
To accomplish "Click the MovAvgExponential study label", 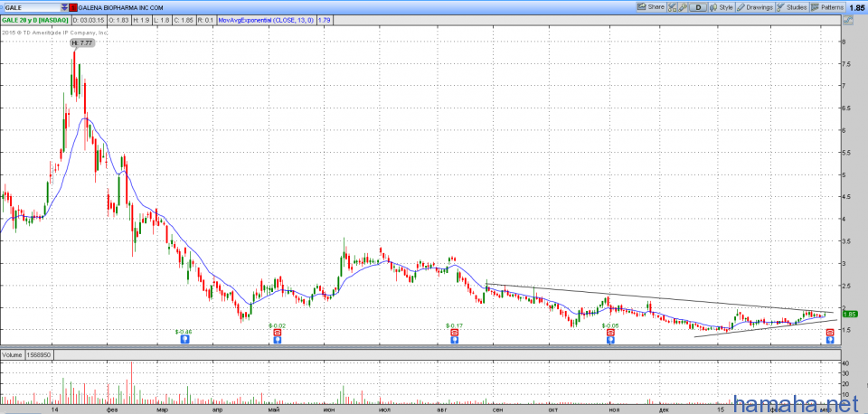I will click(266, 20).
